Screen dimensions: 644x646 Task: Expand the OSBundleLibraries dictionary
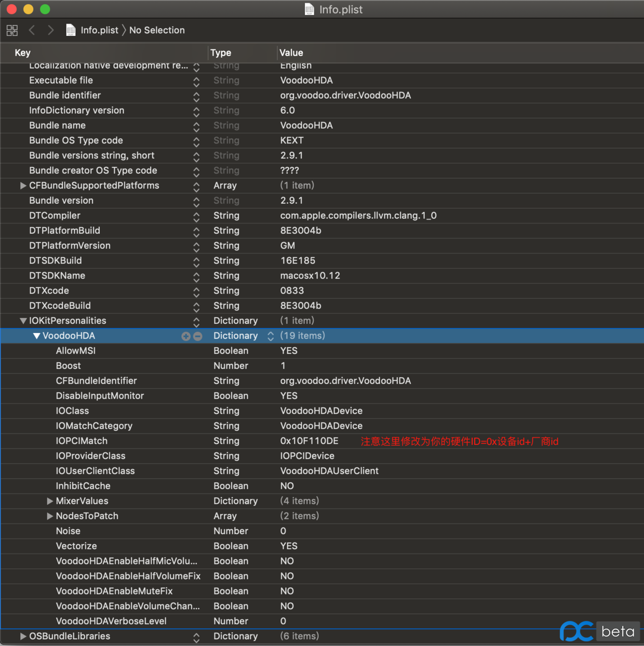click(x=23, y=636)
